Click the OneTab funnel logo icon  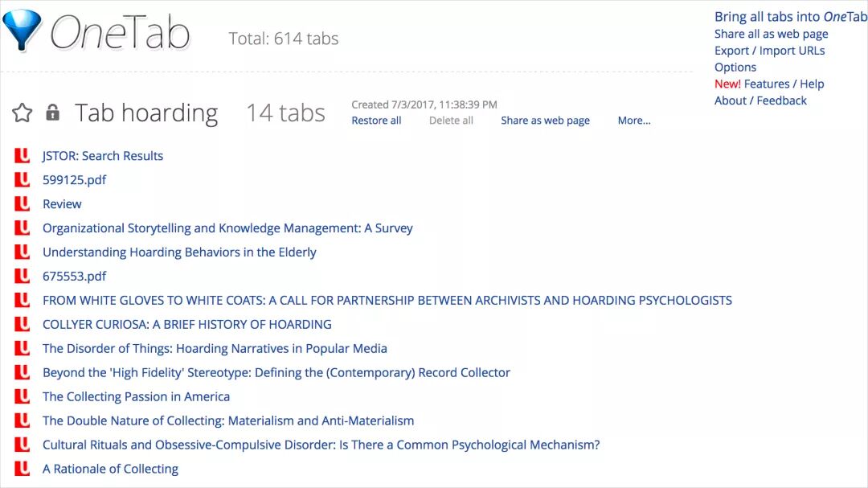[x=22, y=30]
